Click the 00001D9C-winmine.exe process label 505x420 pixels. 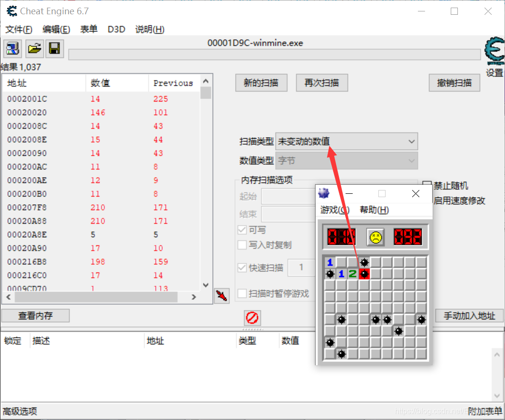point(255,43)
